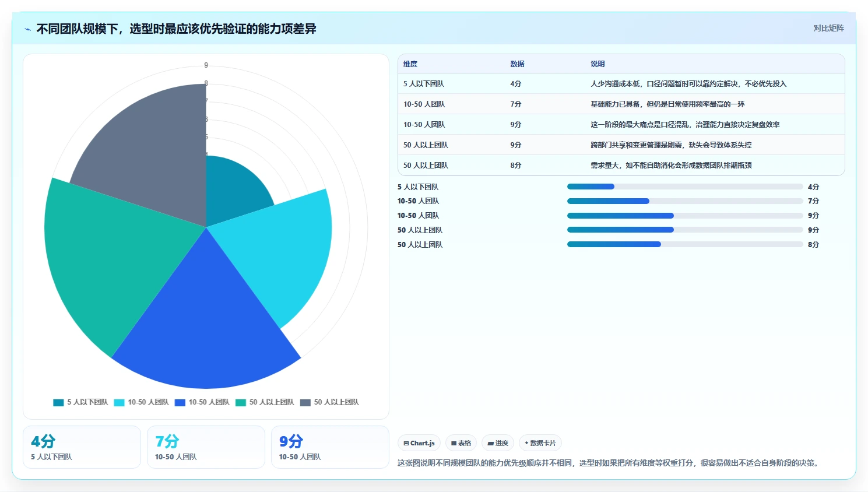Screen dimensions: 868x492
Task: Click the sparkle icon inside the 数据卡片 chip
Action: 526,443
